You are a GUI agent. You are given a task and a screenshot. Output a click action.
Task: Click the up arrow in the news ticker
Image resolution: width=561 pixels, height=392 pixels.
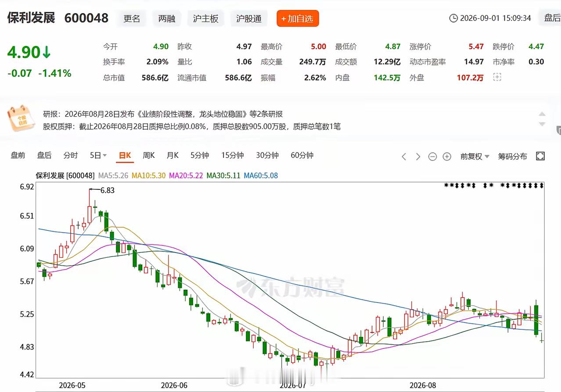click(543, 114)
